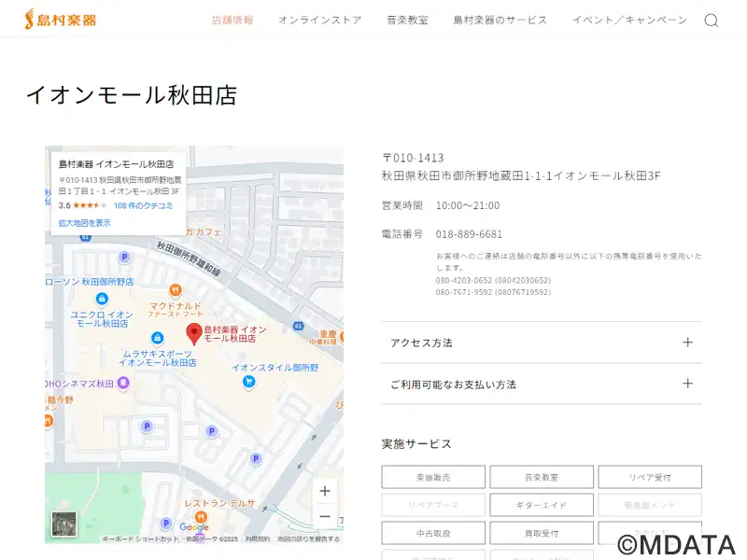Screen dimensions: 747x560
Task: Zoom in on the map
Action: (325, 491)
